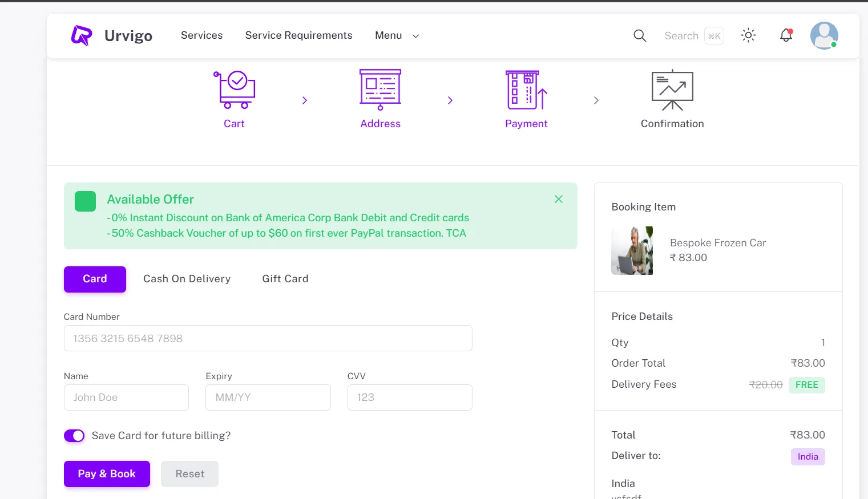Click the Bespoke Frozen Car thumbnail
This screenshot has width=868, height=499.
[x=632, y=250]
